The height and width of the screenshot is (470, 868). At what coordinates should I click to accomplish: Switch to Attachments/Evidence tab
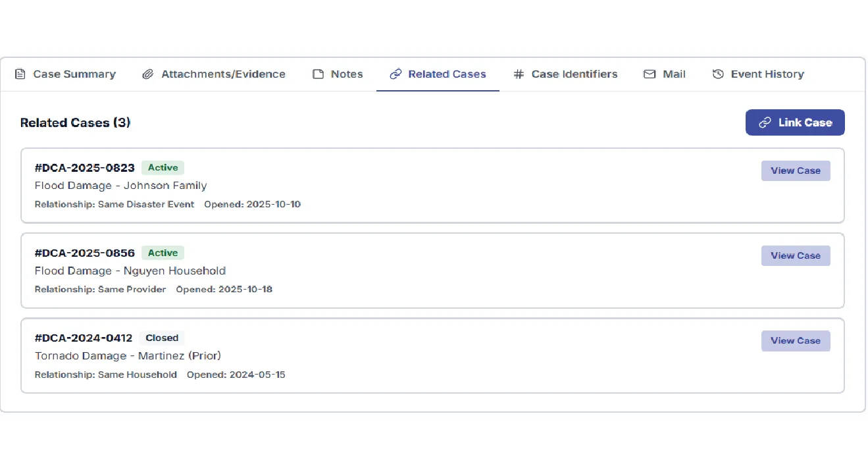214,74
